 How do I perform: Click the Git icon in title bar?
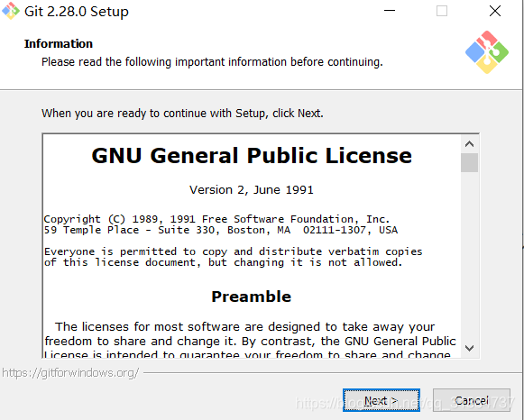click(x=11, y=11)
